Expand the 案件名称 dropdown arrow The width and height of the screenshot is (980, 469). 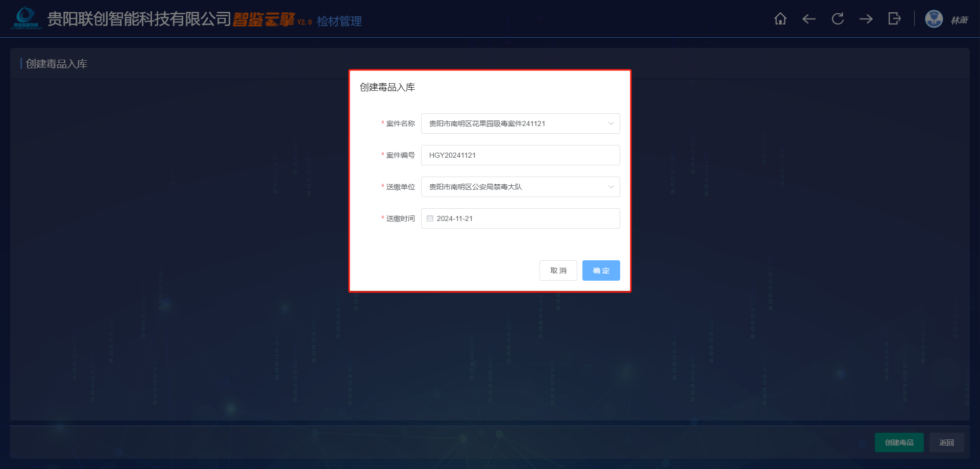click(x=611, y=124)
